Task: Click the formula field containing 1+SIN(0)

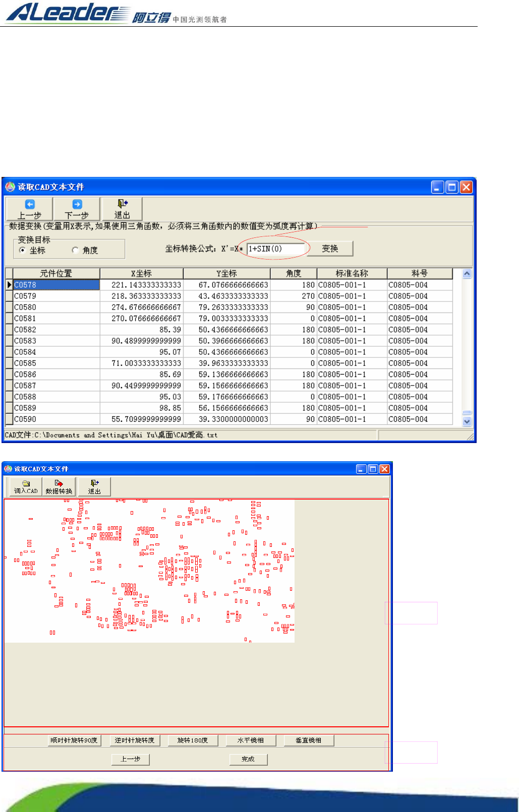Action: pos(276,248)
